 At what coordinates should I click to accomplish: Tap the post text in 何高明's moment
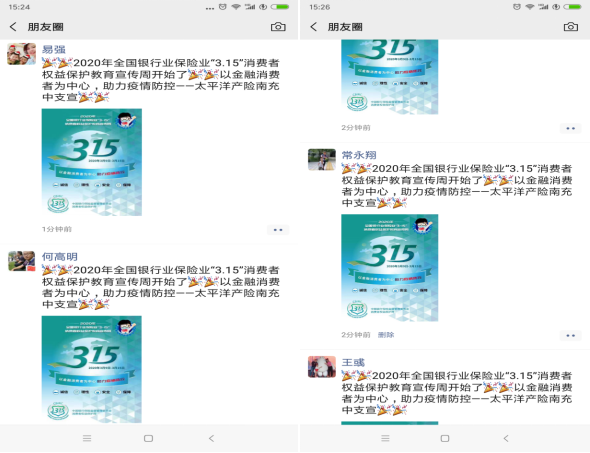pos(161,287)
